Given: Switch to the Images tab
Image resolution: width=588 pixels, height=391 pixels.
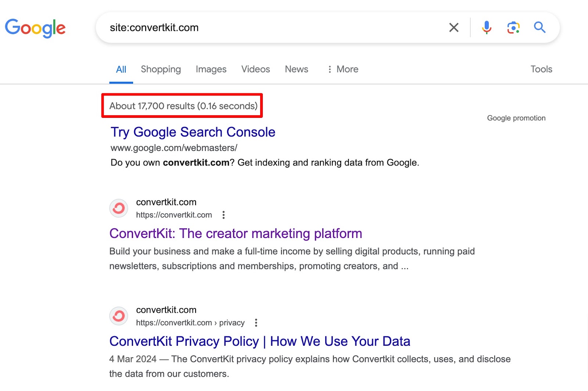Looking at the screenshot, I should point(211,69).
